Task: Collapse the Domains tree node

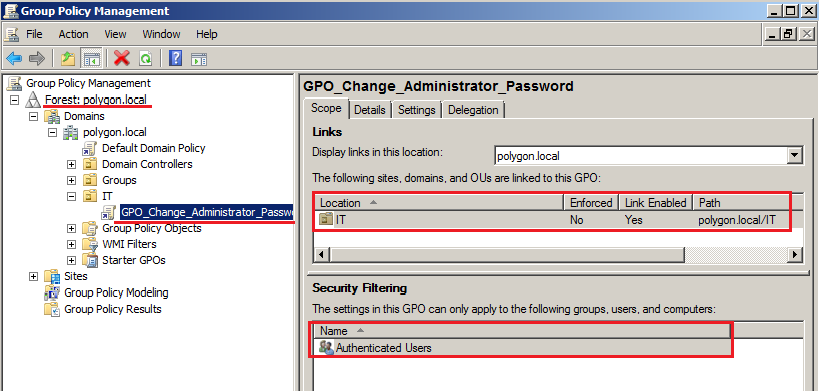Action: pyautogui.click(x=34, y=116)
